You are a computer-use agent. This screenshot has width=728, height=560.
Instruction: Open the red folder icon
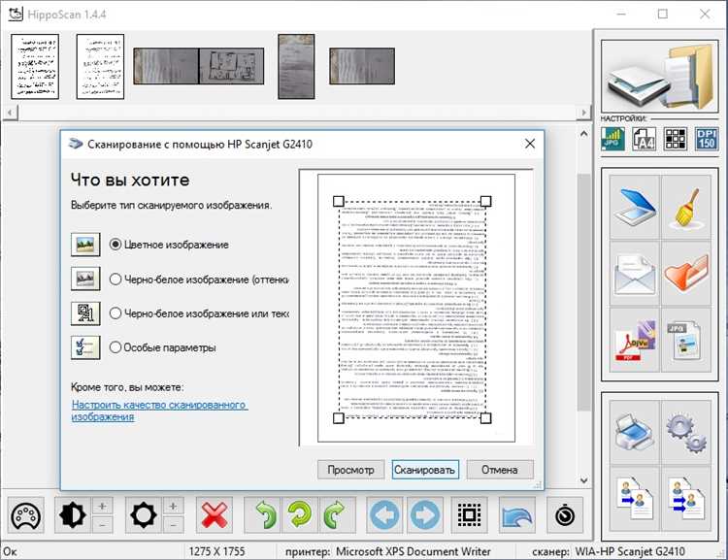pyautogui.click(x=686, y=274)
